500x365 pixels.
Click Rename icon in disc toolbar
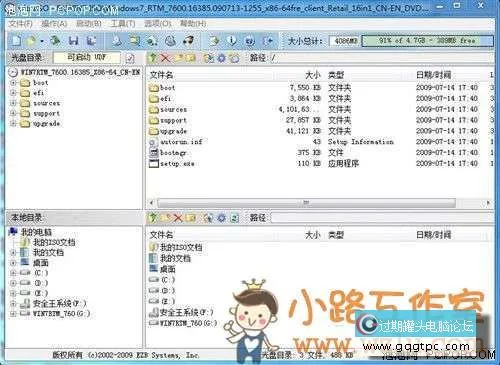click(x=191, y=58)
